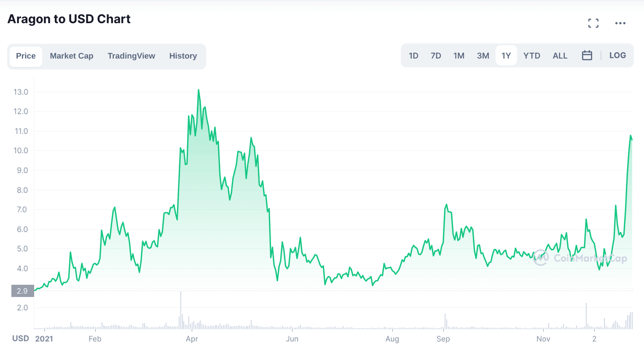This screenshot has height=345, width=644.
Task: Select the Price tab
Action: pos(26,56)
